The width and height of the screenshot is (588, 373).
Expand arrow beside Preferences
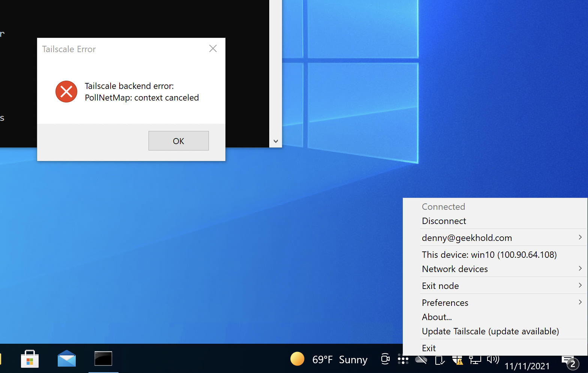[x=580, y=302]
